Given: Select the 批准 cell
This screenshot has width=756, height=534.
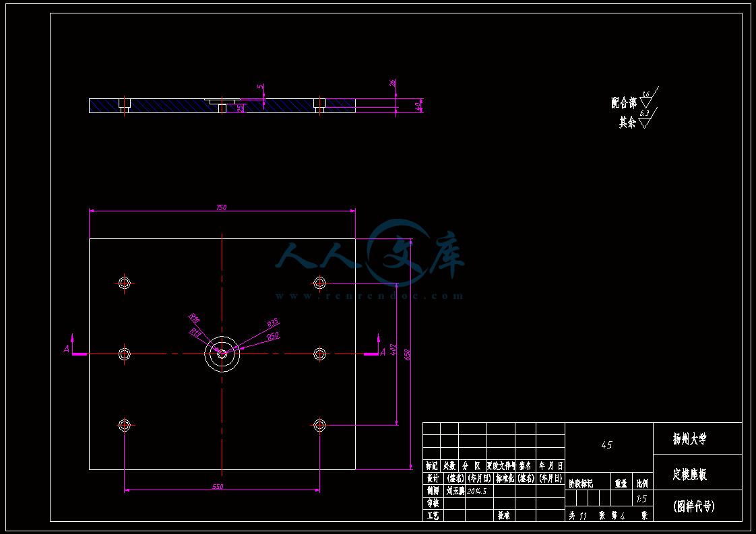Looking at the screenshot, I should pyautogui.click(x=504, y=516).
